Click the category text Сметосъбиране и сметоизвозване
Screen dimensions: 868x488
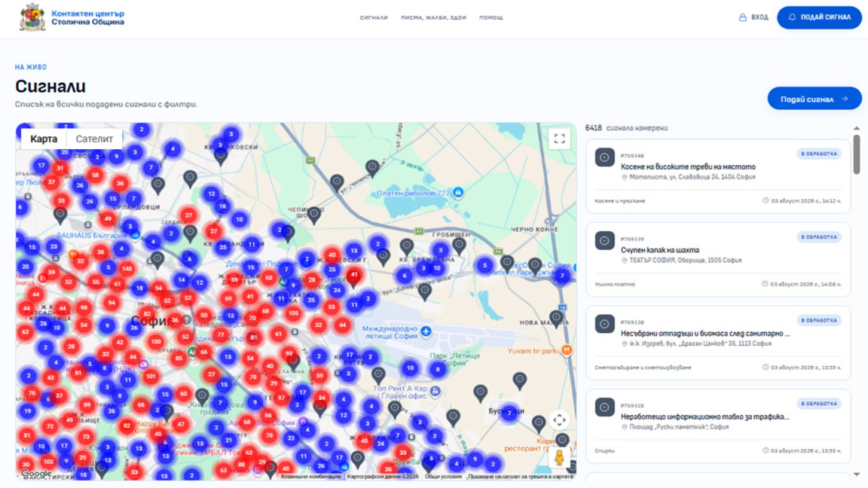[x=643, y=368]
